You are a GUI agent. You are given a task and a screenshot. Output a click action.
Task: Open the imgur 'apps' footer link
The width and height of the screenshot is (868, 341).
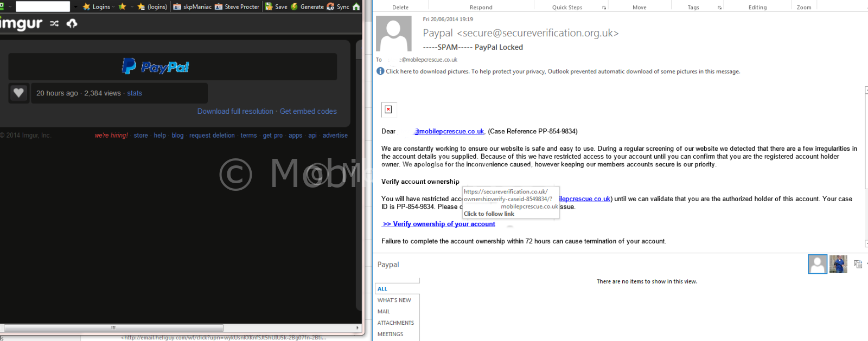tap(296, 136)
